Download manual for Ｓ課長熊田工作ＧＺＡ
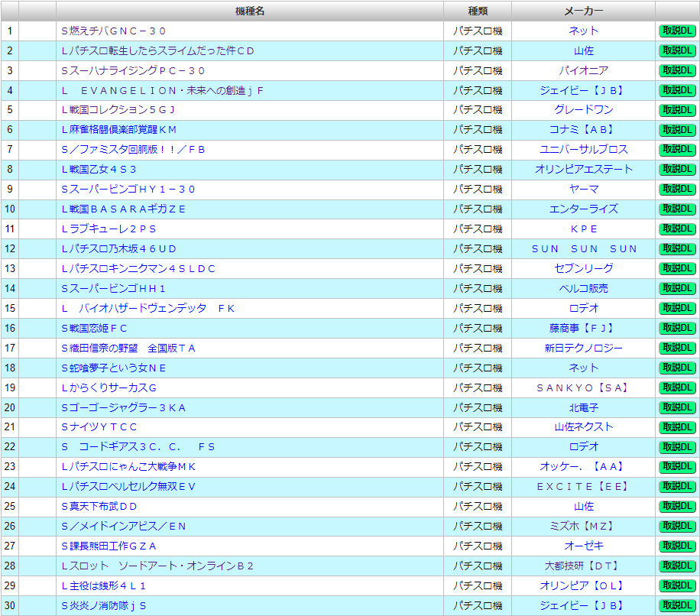Image resolution: width=700 pixels, height=616 pixels. pos(677,546)
